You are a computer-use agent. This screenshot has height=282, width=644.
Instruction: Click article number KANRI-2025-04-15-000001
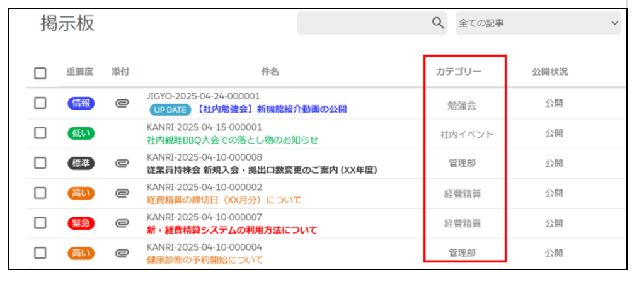pos(204,127)
